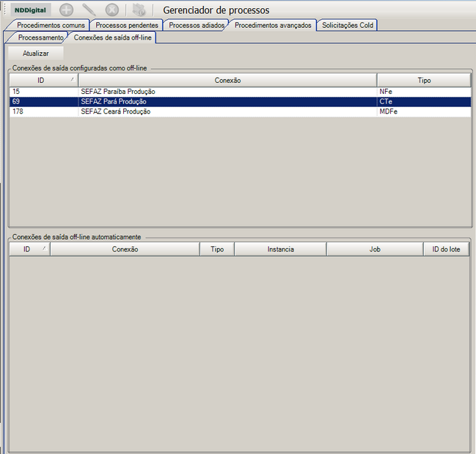Click the disabled export toolbar icon

click(x=139, y=10)
